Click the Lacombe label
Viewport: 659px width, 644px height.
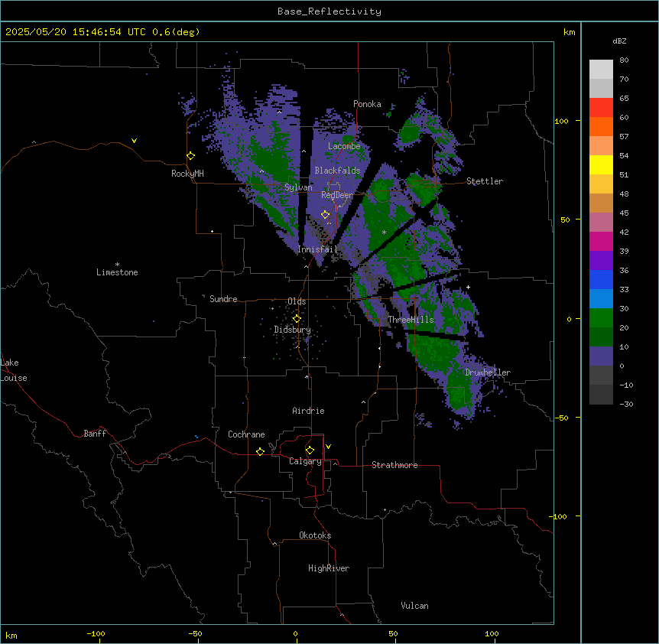344,146
